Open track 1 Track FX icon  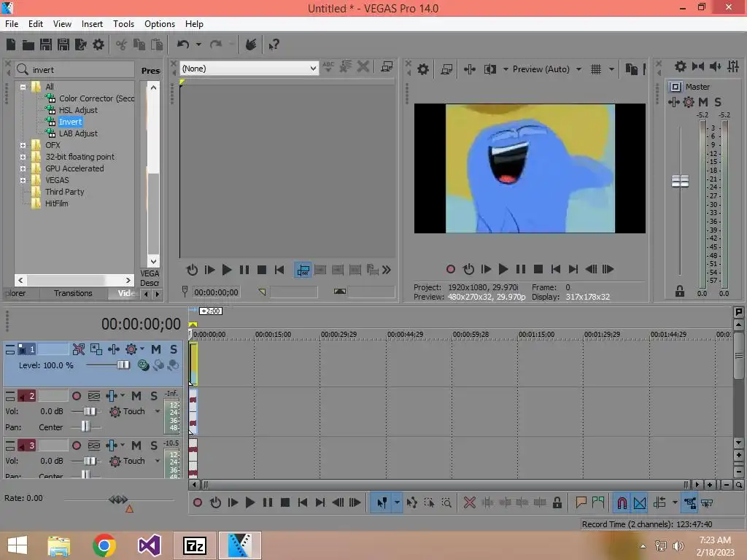113,349
